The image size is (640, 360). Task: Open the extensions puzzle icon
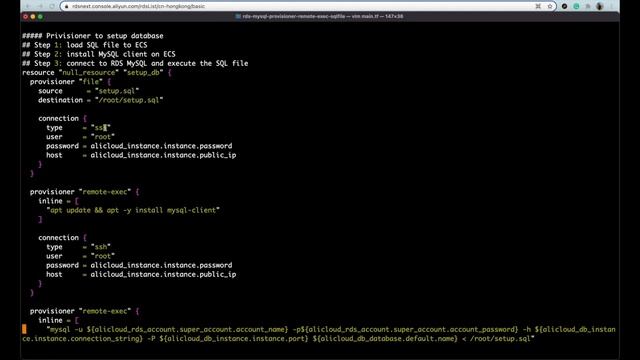[588, 6]
